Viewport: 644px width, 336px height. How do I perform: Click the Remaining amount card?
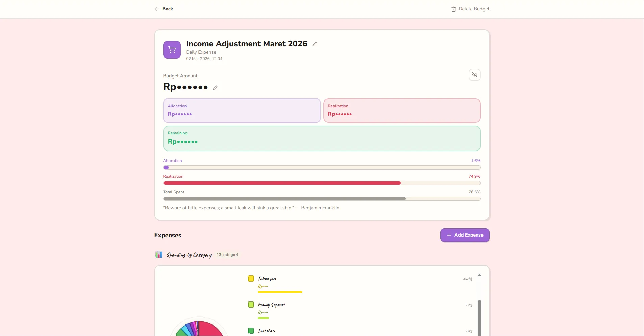point(322,138)
